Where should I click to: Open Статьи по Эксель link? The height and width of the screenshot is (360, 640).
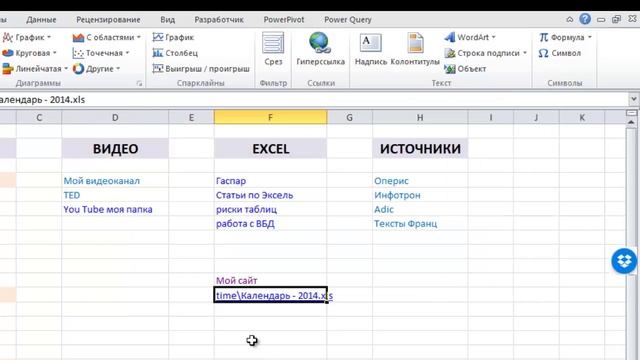(254, 195)
